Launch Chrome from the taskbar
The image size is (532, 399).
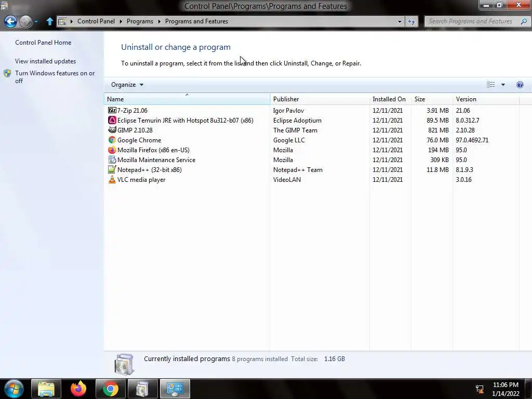[111, 389]
